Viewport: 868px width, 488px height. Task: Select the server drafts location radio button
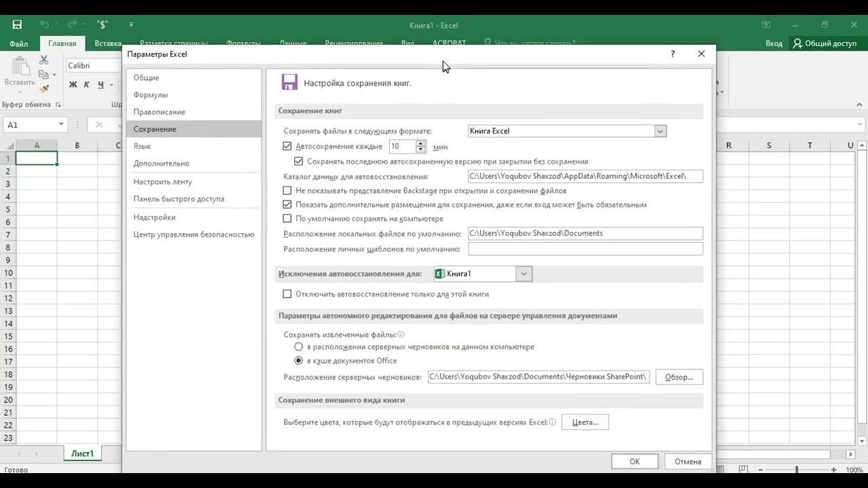click(x=298, y=346)
